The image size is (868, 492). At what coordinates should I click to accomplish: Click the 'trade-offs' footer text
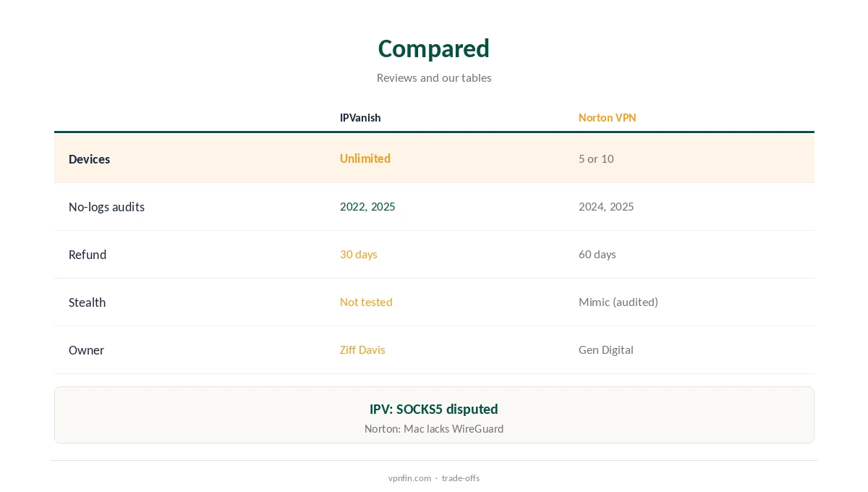click(x=461, y=478)
